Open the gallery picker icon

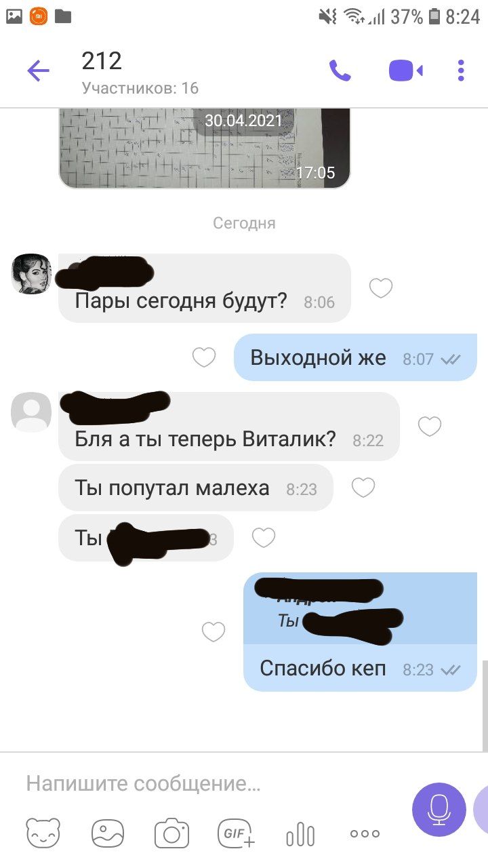click(108, 833)
